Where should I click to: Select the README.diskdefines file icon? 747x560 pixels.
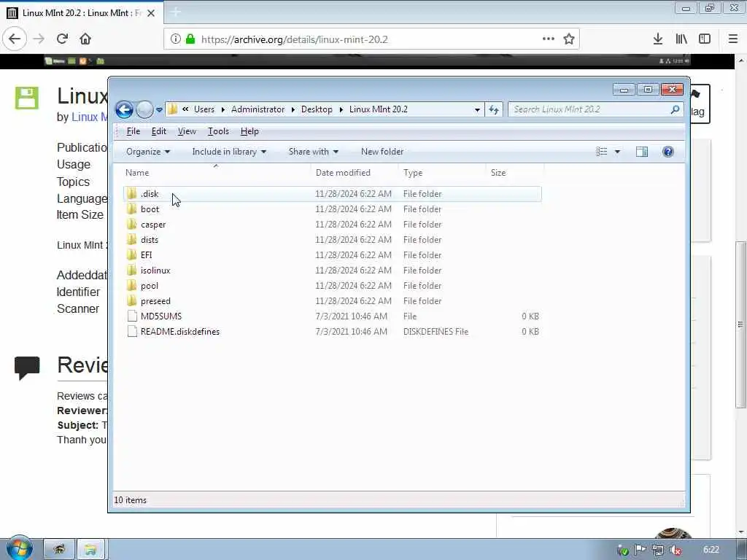point(132,332)
